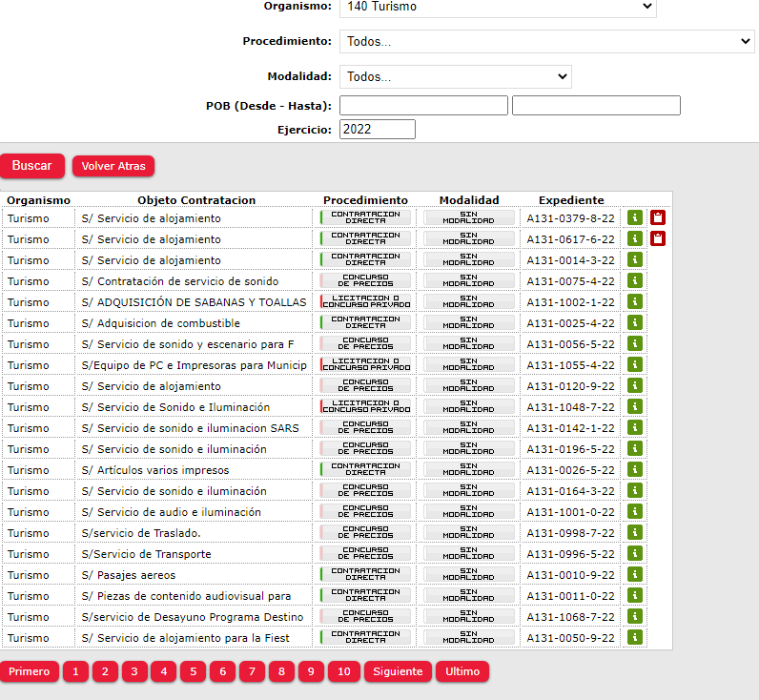This screenshot has width=759, height=700.
Task: Open info icon for expediente A131-0196-5-22
Action: [x=635, y=448]
